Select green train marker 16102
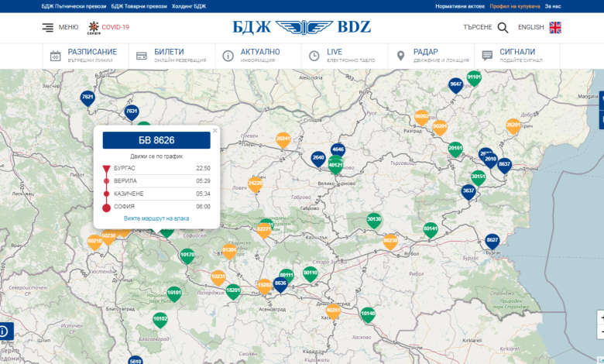Screen dimensions: 604x364 [160, 320]
